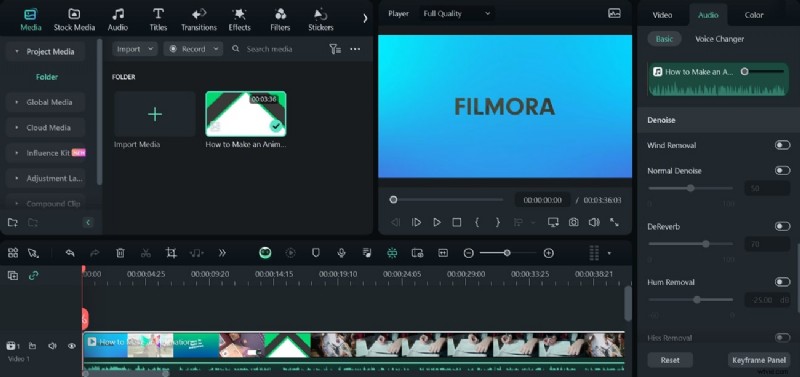
Task: Open the Full Quality dropdown in Player
Action: pos(457,14)
